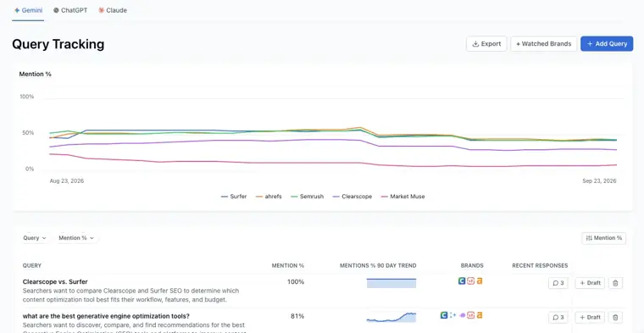Click the 100% mention value
This screenshot has width=644, height=333.
[296, 281]
